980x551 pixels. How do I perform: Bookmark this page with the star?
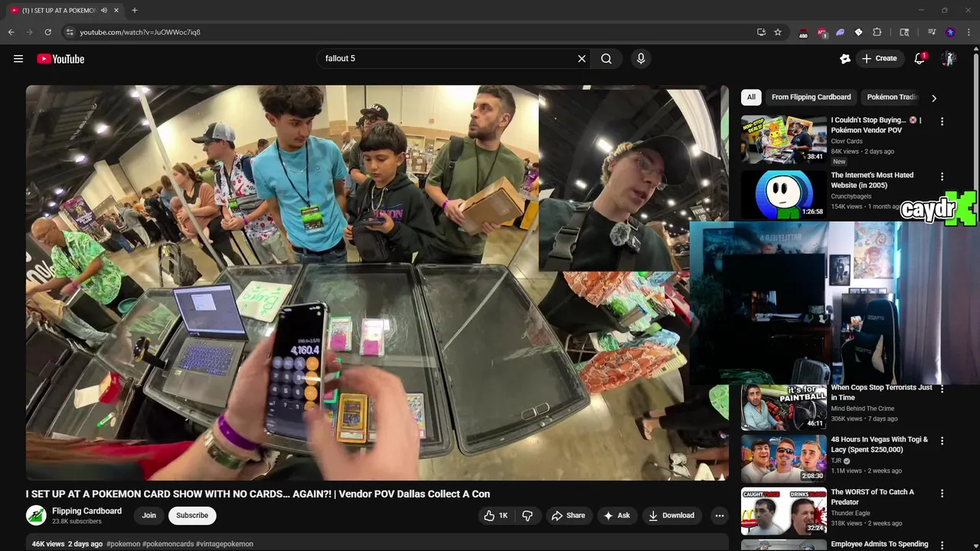pos(778,32)
